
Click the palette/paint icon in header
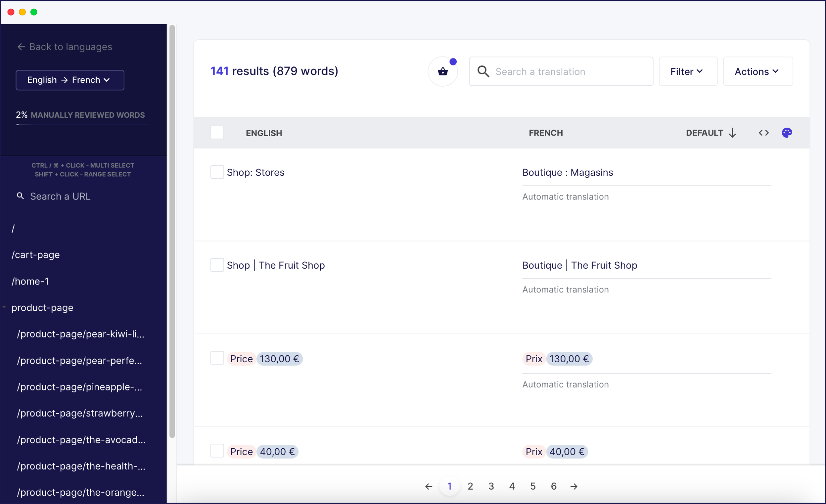click(787, 133)
